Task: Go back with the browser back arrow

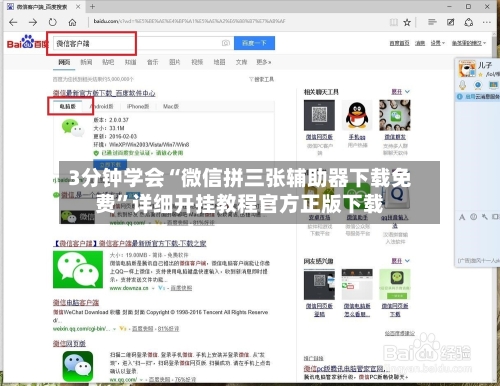Action: point(13,23)
